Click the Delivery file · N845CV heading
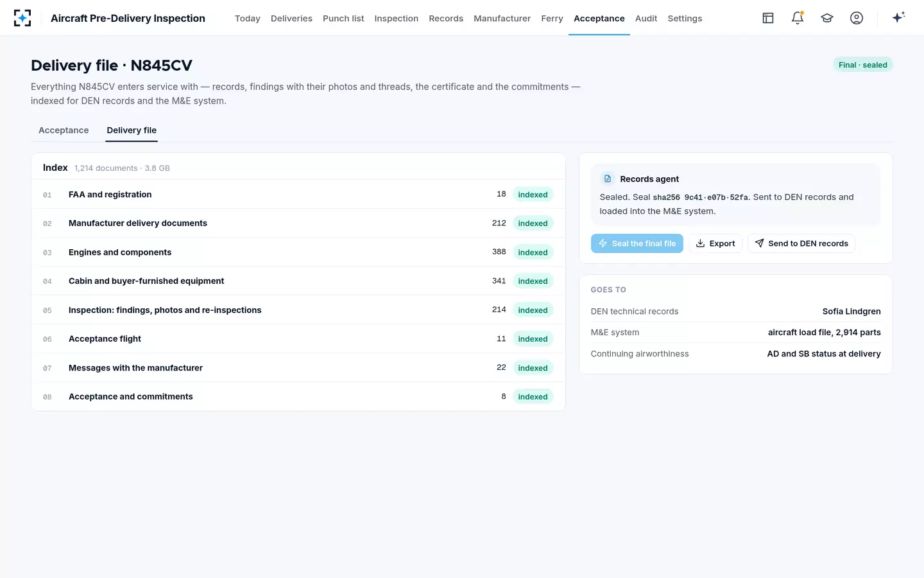This screenshot has width=924, height=578. (x=112, y=66)
